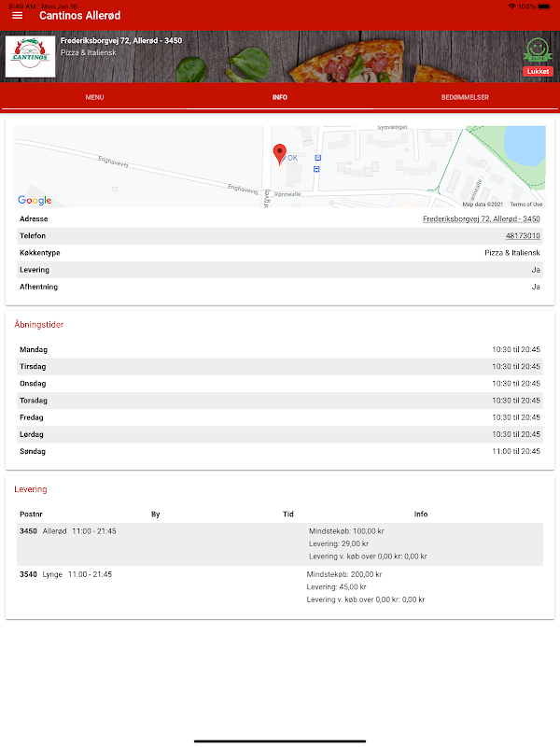Tap the Åbningstider section heading

[38, 324]
